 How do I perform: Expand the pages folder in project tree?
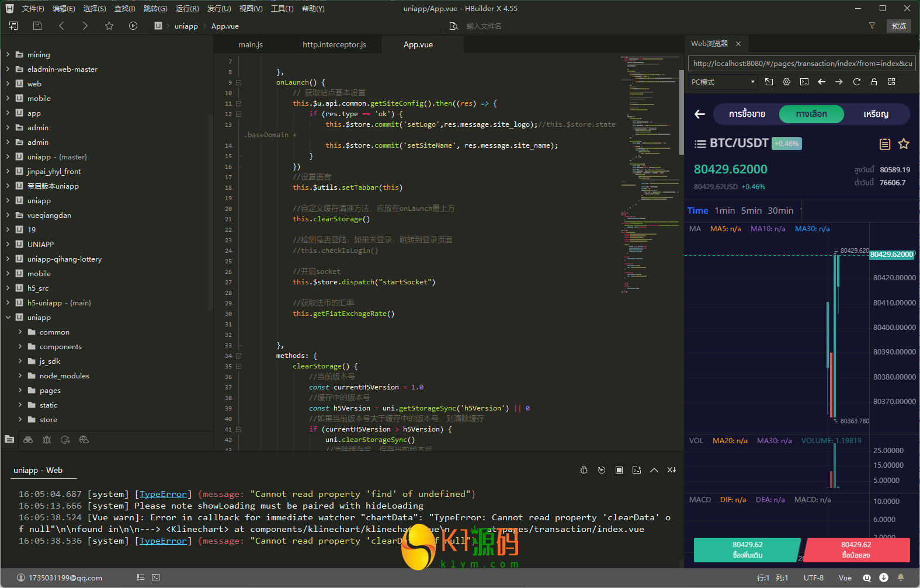click(x=20, y=390)
